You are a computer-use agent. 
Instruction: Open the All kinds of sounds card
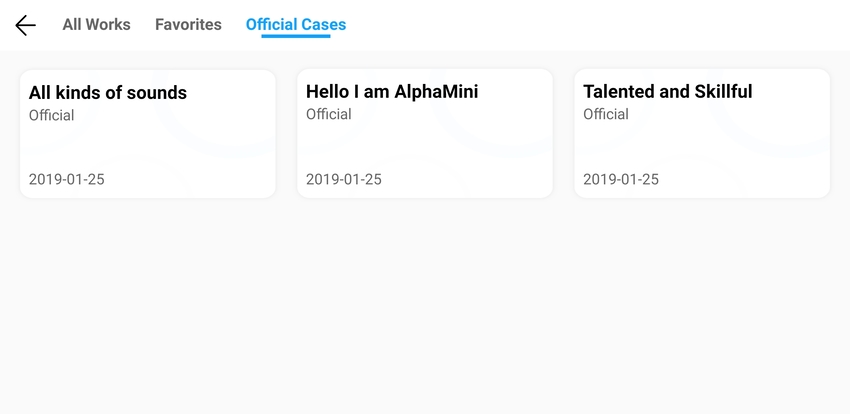[x=147, y=134]
